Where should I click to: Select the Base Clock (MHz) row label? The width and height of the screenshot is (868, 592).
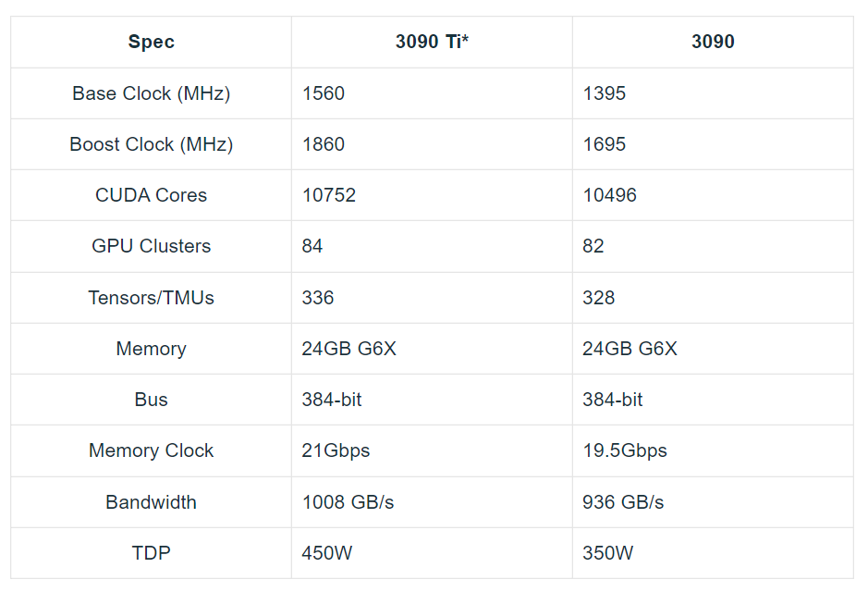[151, 93]
